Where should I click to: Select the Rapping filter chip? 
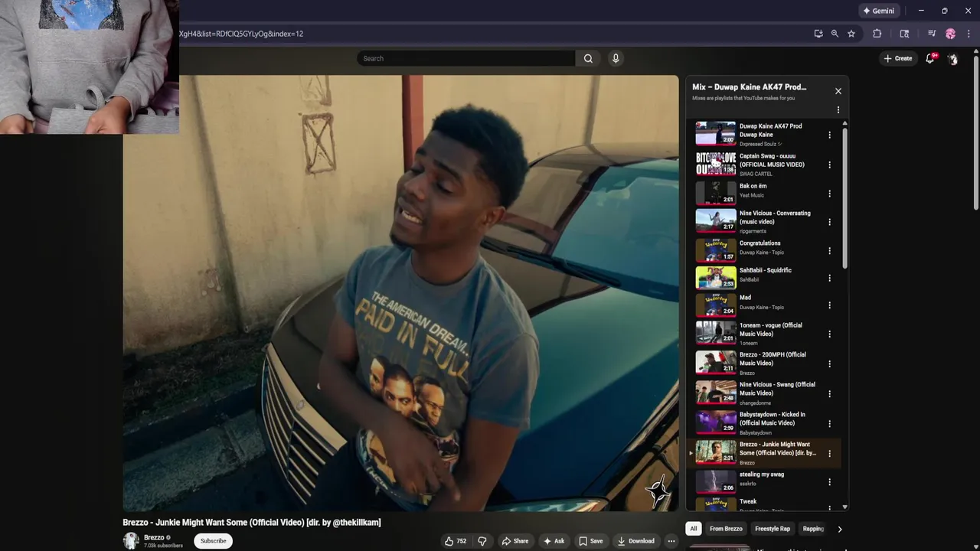click(x=813, y=529)
